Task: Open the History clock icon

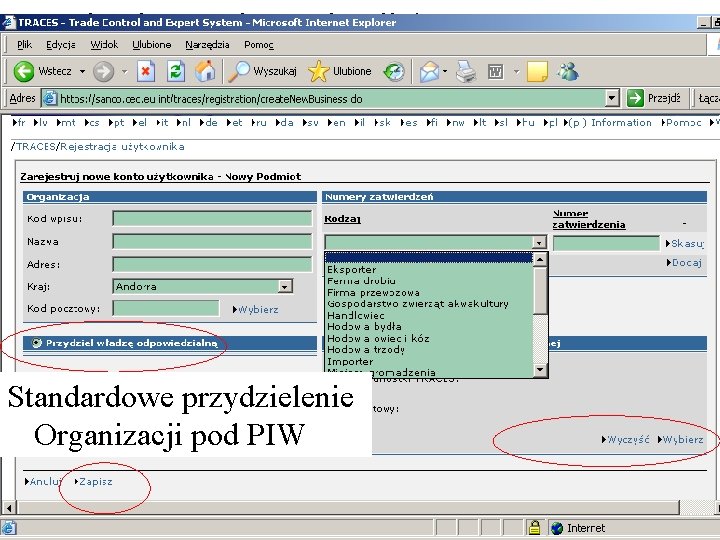Action: tap(394, 72)
